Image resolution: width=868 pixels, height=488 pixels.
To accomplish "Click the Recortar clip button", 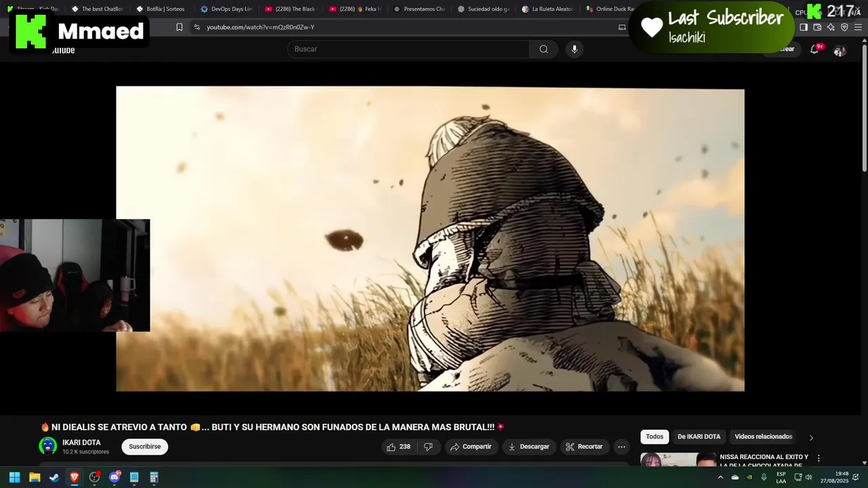I will 584,447.
